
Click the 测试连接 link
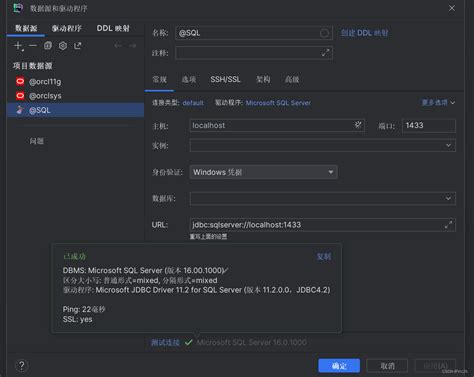pos(165,342)
